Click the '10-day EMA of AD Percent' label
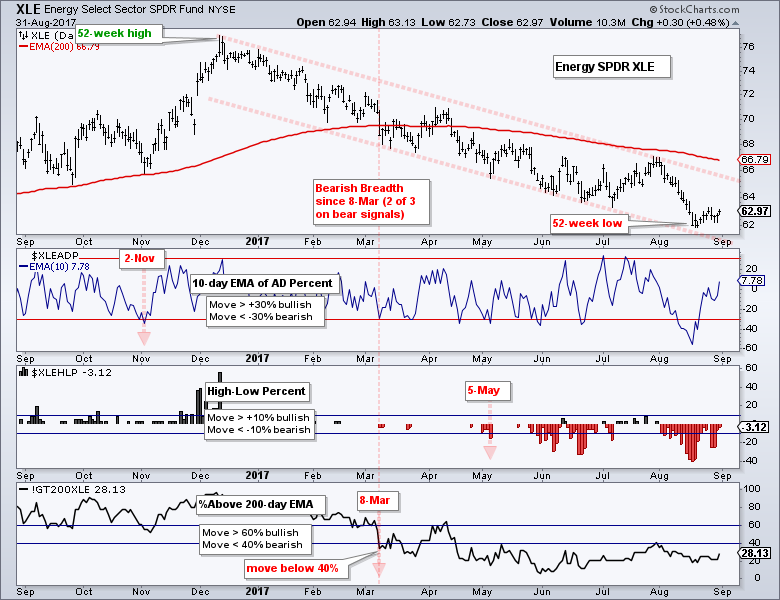The width and height of the screenshot is (780, 600). pyautogui.click(x=264, y=283)
